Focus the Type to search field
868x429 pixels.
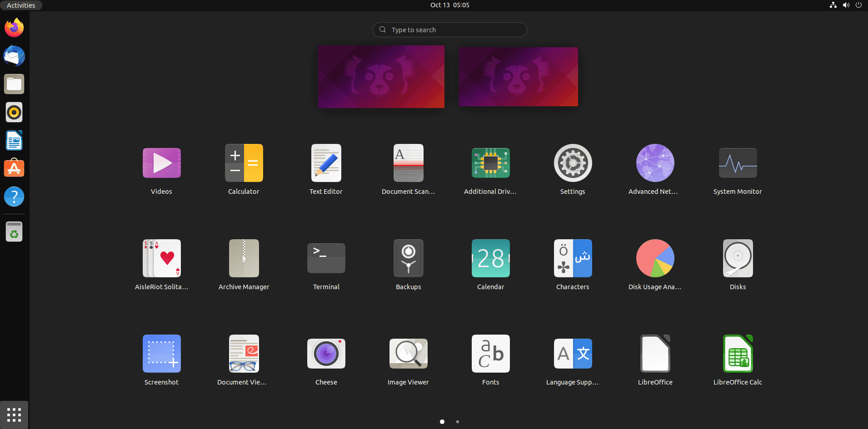point(449,30)
